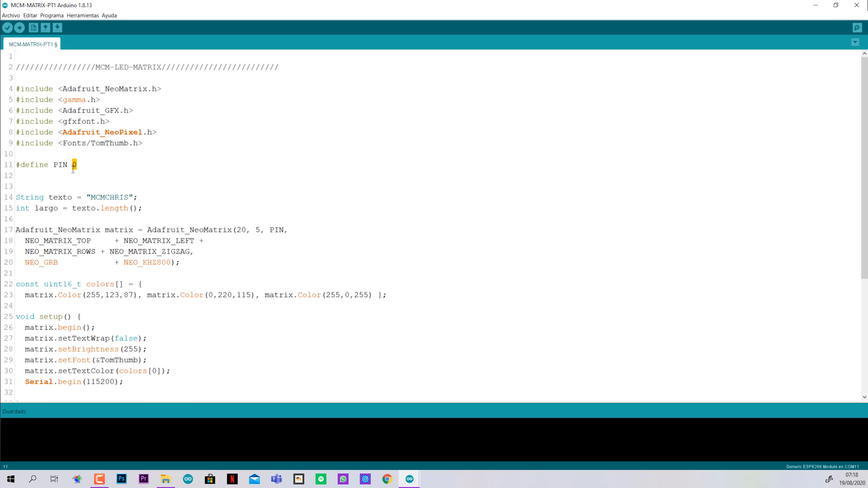Screen dimensions: 868x488
Task: Open the Editar menu
Action: [30, 15]
